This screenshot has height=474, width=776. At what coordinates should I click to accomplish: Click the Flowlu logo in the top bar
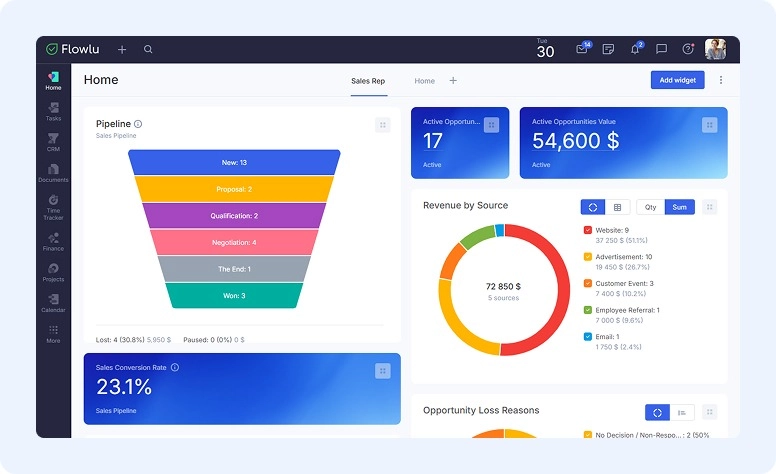click(73, 49)
